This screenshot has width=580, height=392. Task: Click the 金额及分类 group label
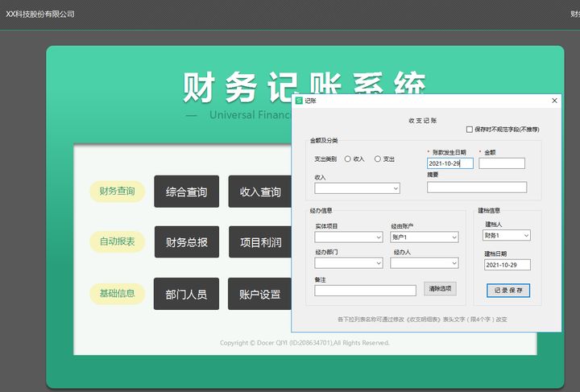[324, 140]
